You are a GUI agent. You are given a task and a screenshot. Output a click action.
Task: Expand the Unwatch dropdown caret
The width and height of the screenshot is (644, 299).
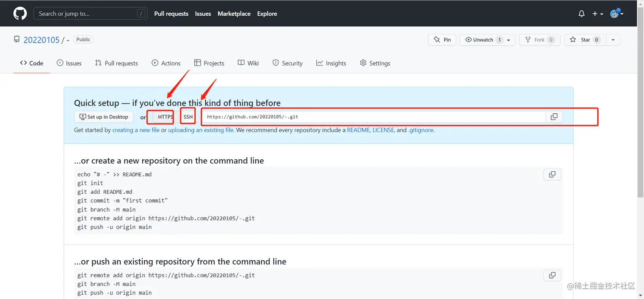click(x=509, y=40)
